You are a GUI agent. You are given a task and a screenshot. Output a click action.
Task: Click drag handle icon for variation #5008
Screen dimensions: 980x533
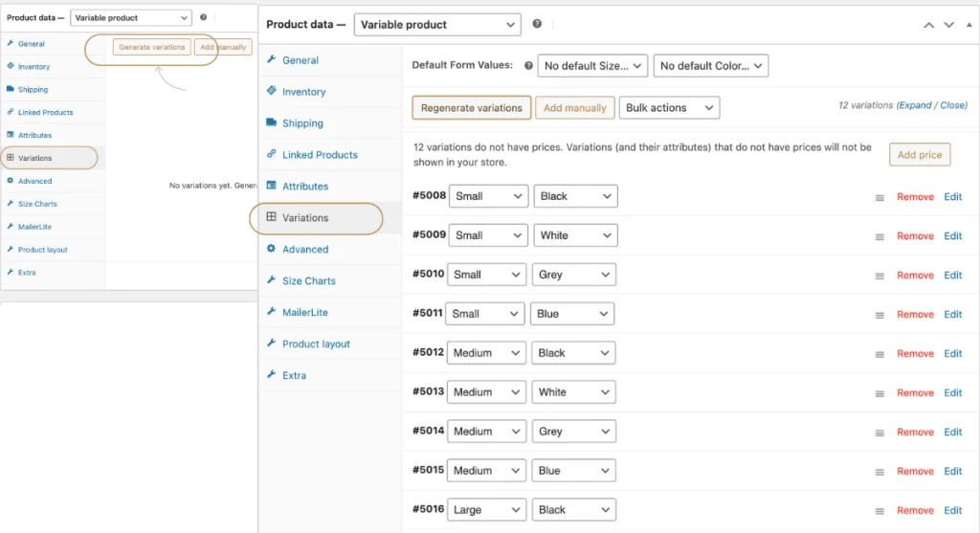pos(880,197)
